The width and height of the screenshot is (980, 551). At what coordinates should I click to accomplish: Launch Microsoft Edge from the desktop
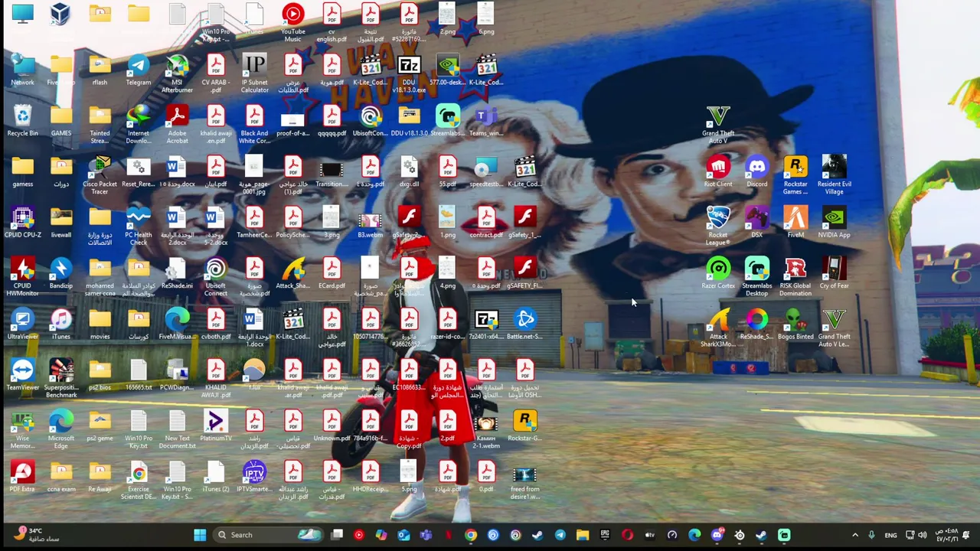pos(60,430)
